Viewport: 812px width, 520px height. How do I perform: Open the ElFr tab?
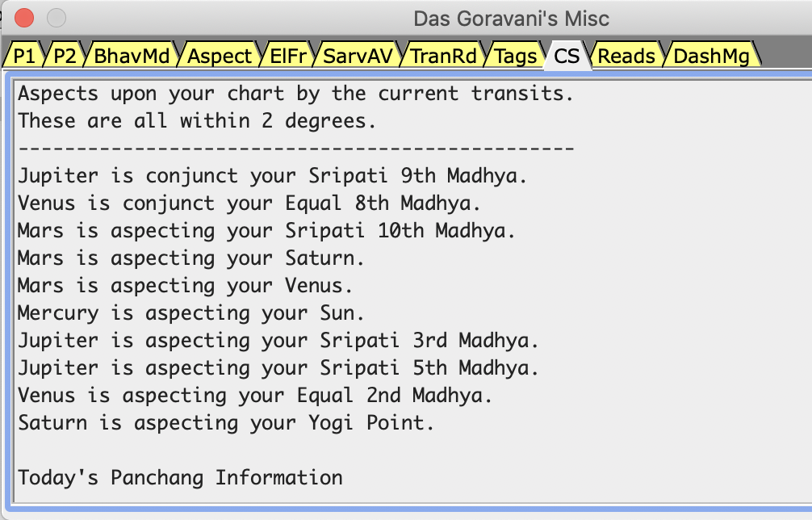(289, 56)
